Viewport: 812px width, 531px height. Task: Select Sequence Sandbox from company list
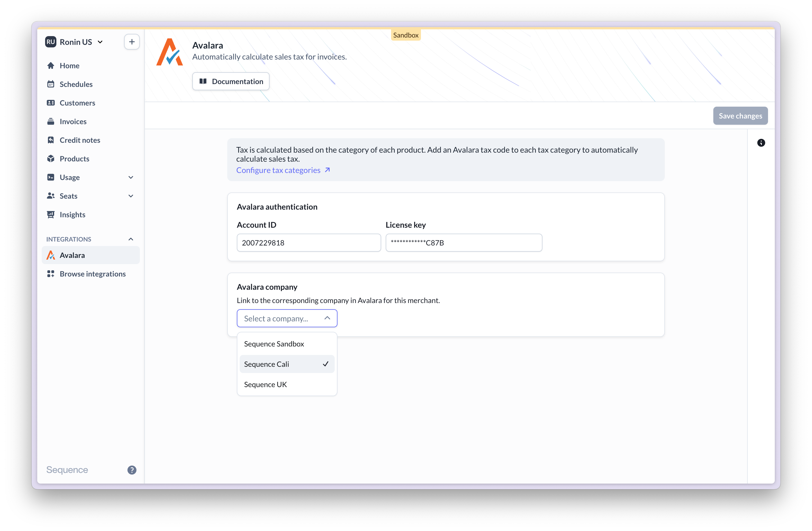pyautogui.click(x=274, y=344)
